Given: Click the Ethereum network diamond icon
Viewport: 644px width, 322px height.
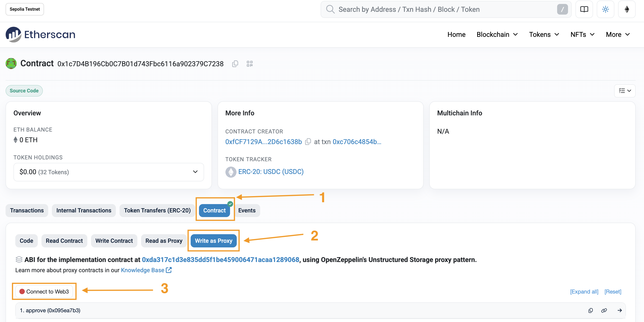Looking at the screenshot, I should pyautogui.click(x=626, y=9).
